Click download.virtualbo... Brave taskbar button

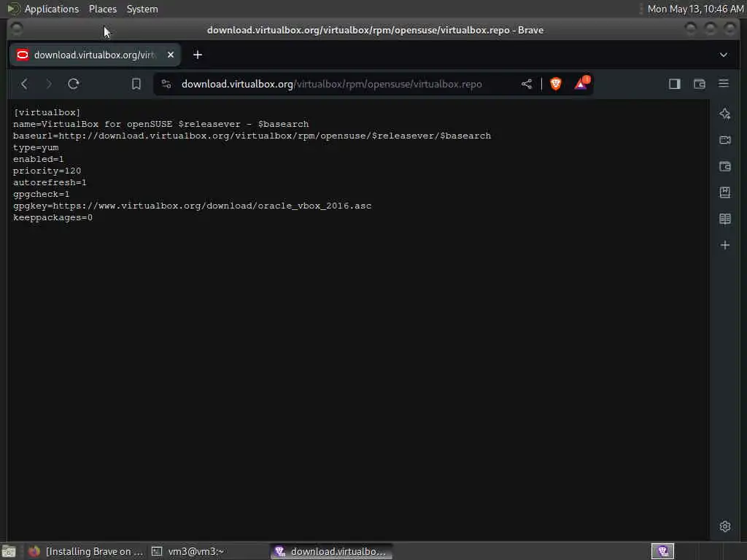[x=332, y=551]
